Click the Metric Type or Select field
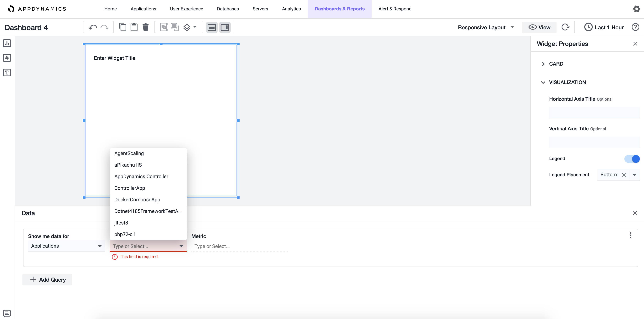644x319 pixels. pyautogui.click(x=239, y=246)
